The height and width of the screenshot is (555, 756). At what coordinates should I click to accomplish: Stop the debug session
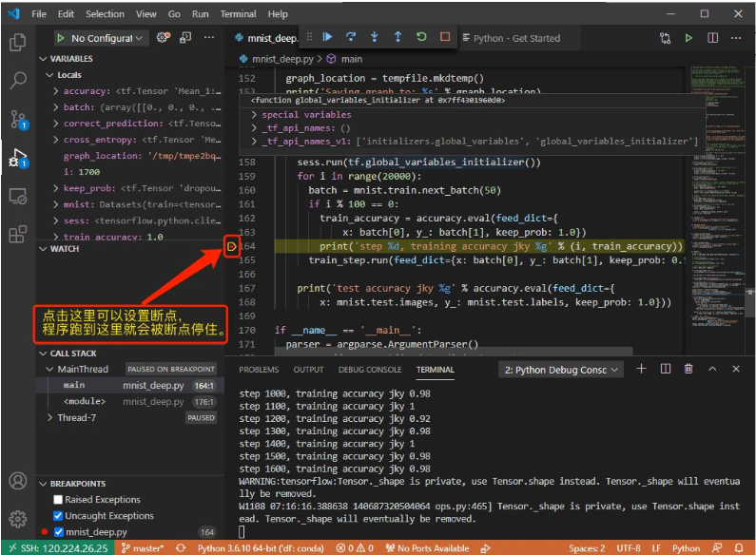pos(445,37)
